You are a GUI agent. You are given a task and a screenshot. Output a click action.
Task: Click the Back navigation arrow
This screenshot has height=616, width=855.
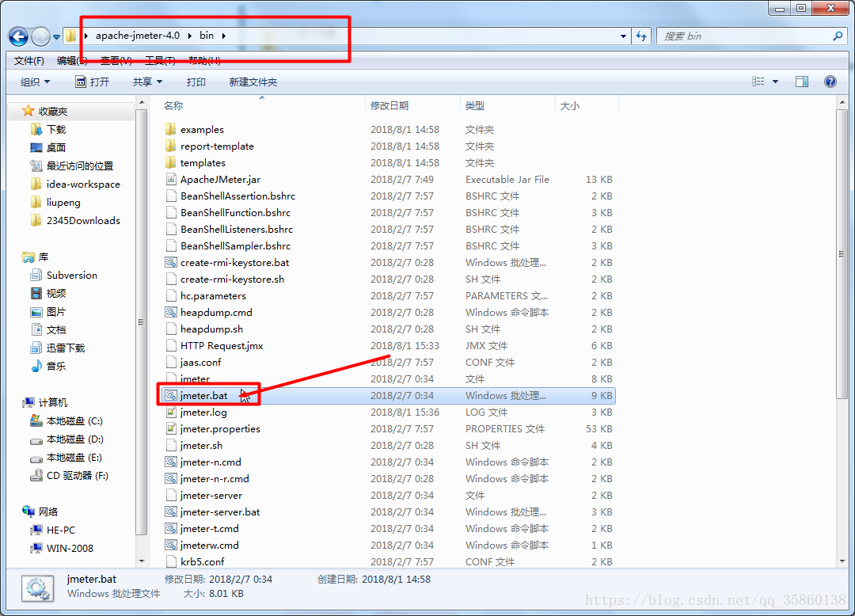pyautogui.click(x=18, y=36)
